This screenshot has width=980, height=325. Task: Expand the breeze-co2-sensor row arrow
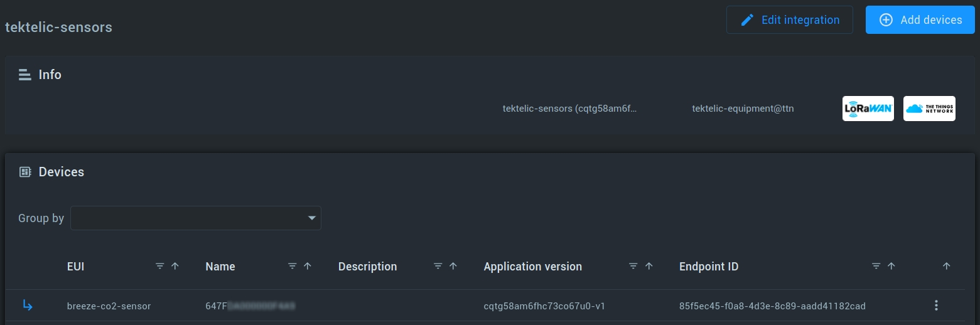tap(27, 306)
